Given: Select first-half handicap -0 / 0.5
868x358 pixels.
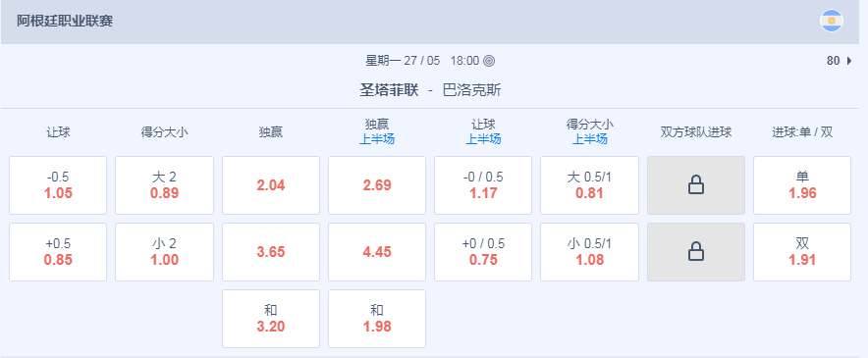Looking at the screenshot, I should 483,185.
